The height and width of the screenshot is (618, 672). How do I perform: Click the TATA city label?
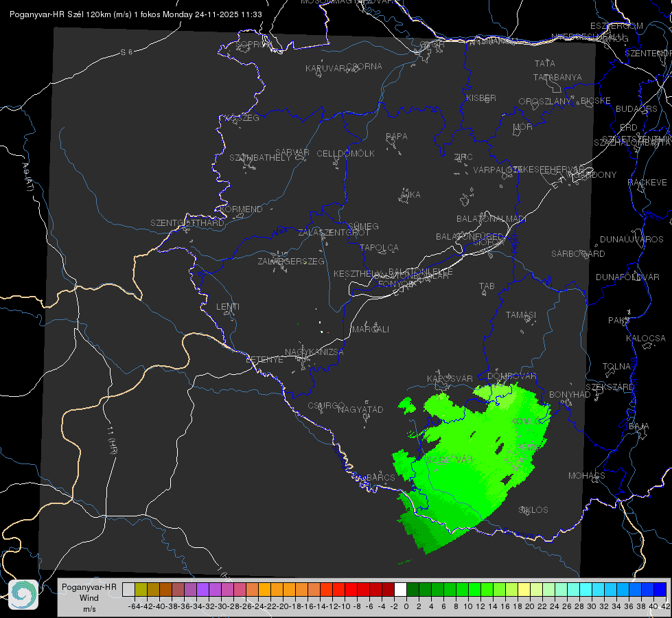click(x=545, y=63)
